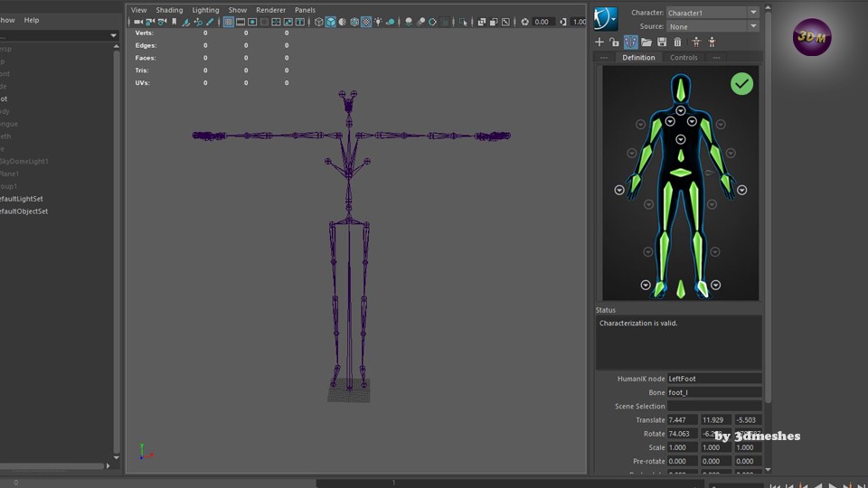
Task: Toggle the Resolution Gate display
Action: point(252,22)
